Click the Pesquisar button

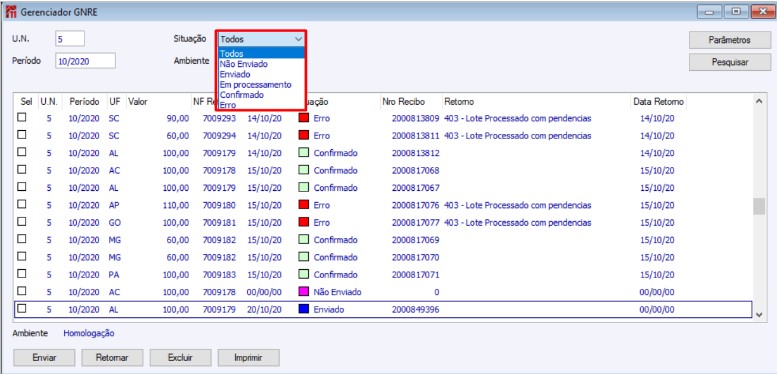729,62
